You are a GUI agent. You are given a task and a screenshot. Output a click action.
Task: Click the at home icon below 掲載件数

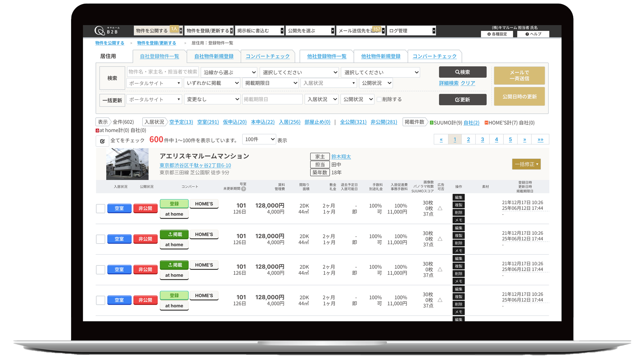98,130
